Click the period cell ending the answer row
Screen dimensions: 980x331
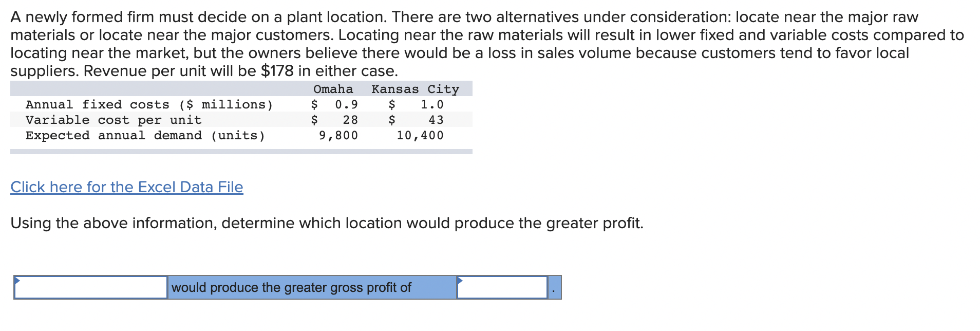point(554,287)
